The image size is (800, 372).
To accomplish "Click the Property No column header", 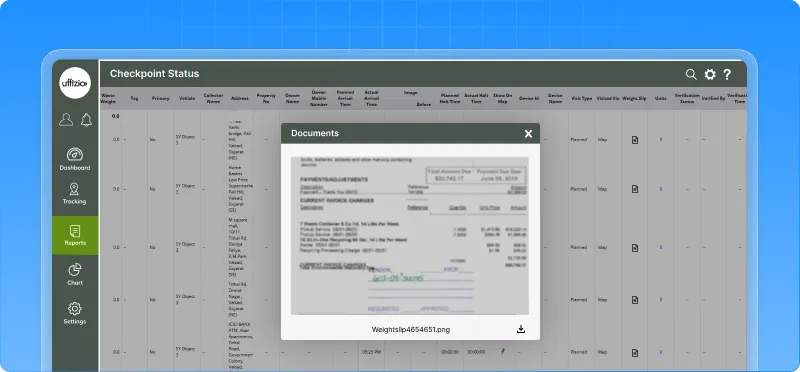I will [266, 98].
